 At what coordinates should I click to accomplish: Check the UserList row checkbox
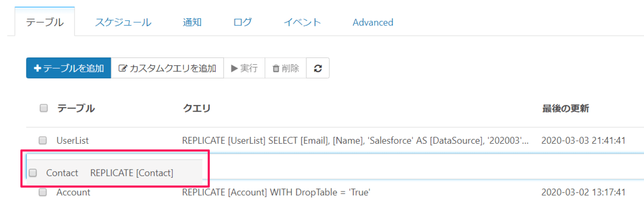pyautogui.click(x=43, y=141)
